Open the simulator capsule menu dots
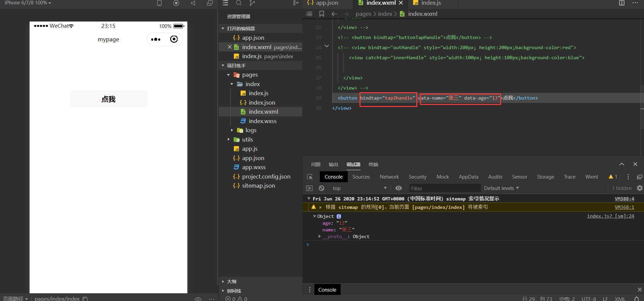644x301 pixels. [x=156, y=39]
